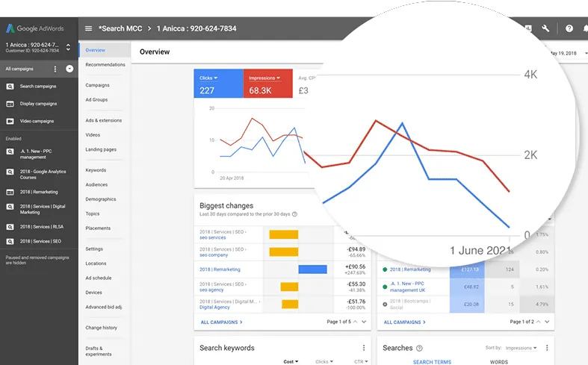Image resolution: width=588 pixels, height=365 pixels.
Task: Open the Demographics page
Action: click(x=101, y=199)
